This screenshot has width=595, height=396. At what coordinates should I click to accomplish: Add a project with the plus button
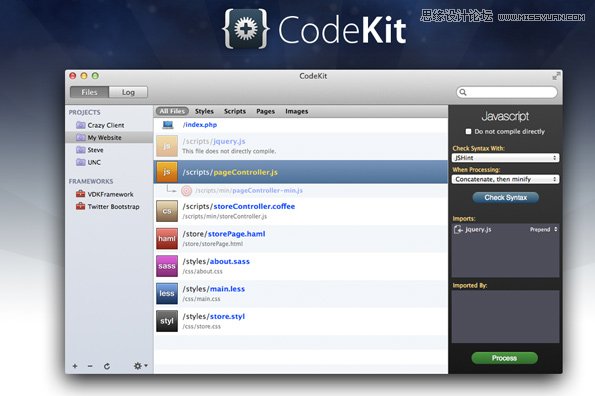(x=75, y=366)
